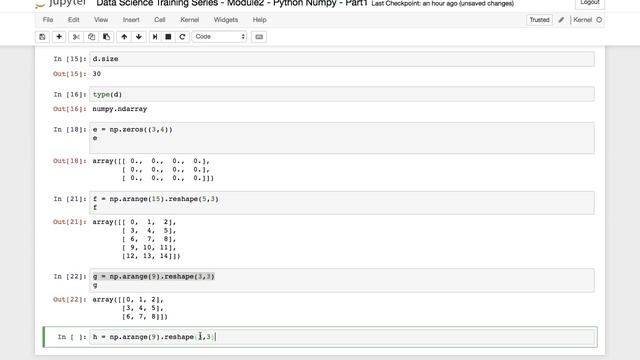Click the active cell defining h

click(x=342, y=337)
